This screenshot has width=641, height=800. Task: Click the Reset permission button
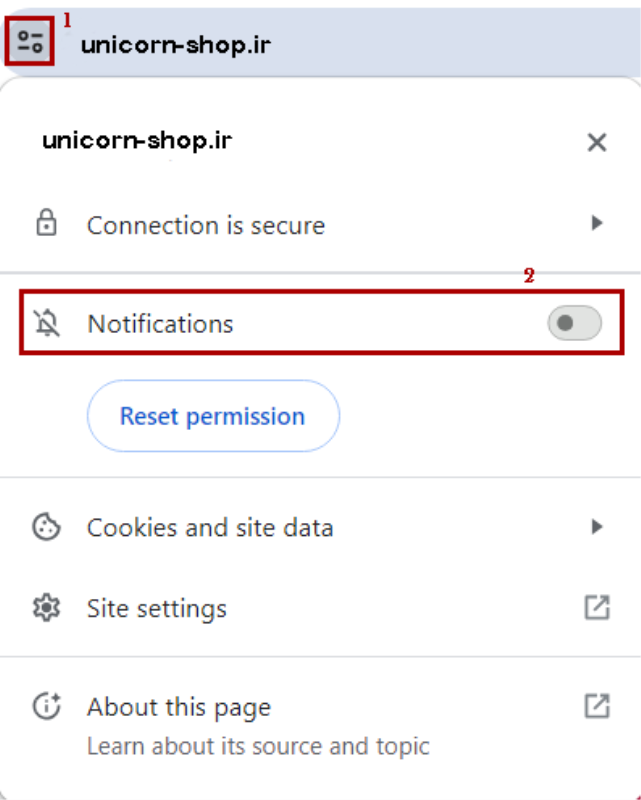[x=213, y=416]
